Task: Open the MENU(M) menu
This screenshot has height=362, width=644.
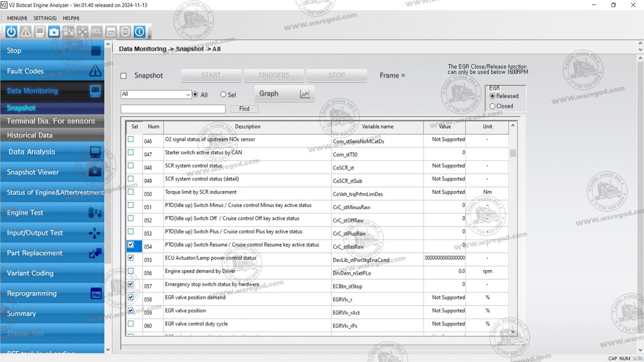Action: tap(16, 18)
